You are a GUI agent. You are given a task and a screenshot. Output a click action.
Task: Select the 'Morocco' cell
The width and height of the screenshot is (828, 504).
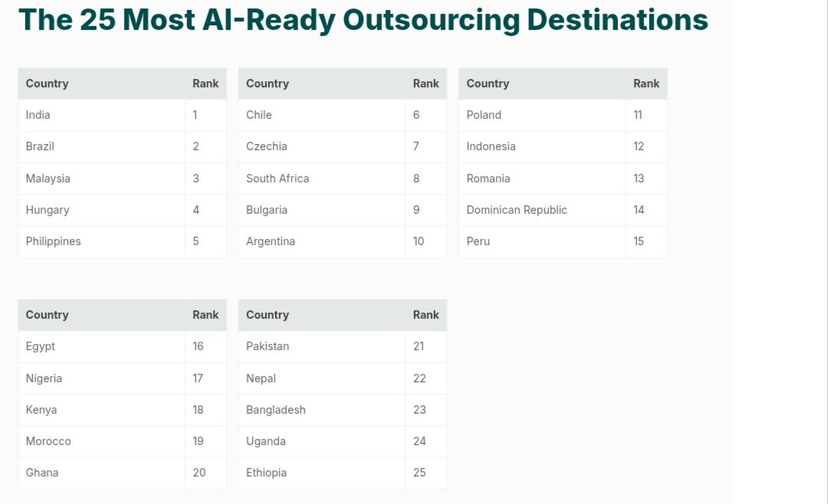(x=101, y=442)
